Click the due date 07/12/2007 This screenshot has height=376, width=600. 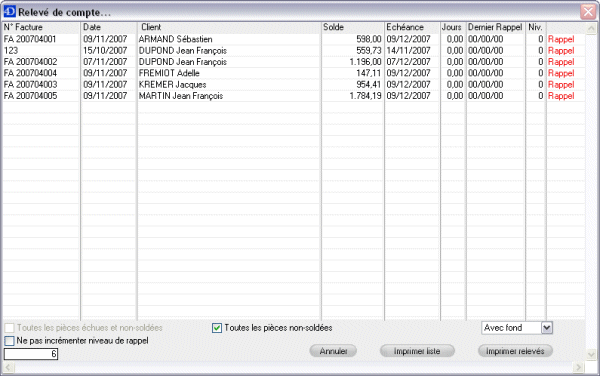pos(408,62)
